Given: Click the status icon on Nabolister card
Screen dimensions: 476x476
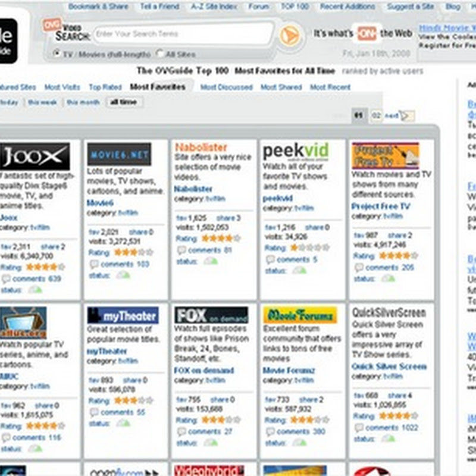Looking at the screenshot, I should tap(211, 261).
